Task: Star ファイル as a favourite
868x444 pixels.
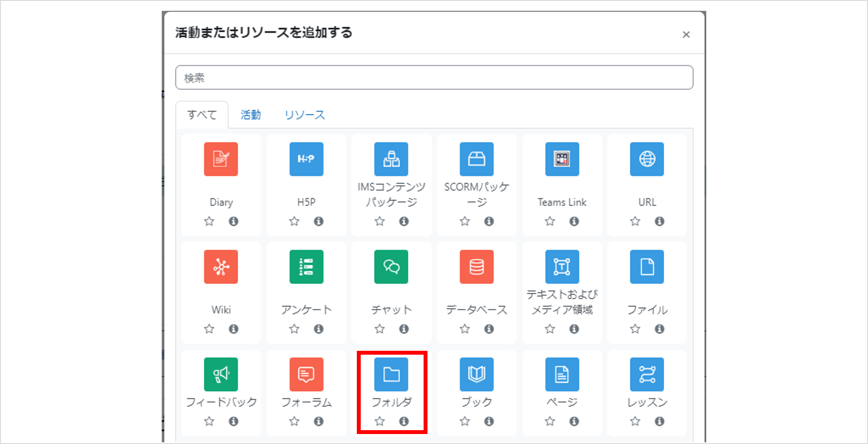Action: [x=635, y=329]
